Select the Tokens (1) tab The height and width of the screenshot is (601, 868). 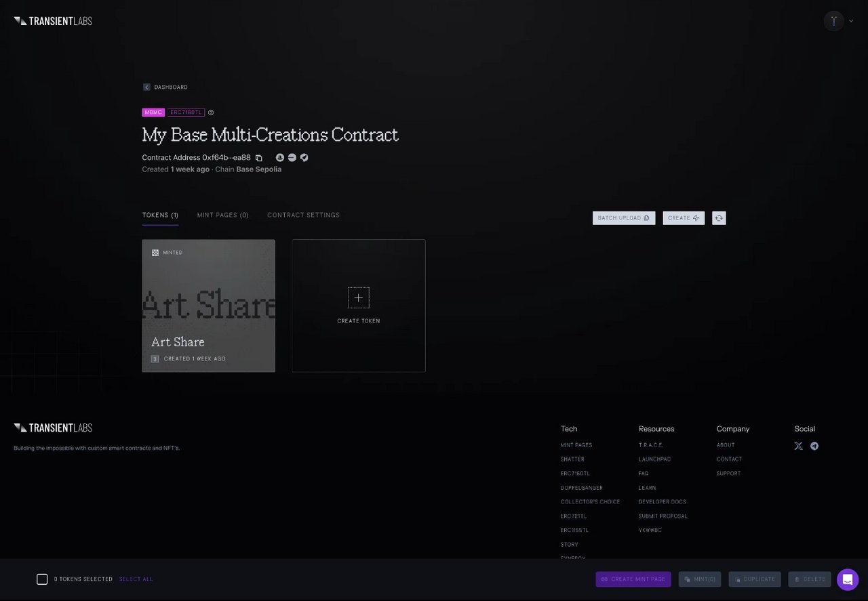point(160,215)
